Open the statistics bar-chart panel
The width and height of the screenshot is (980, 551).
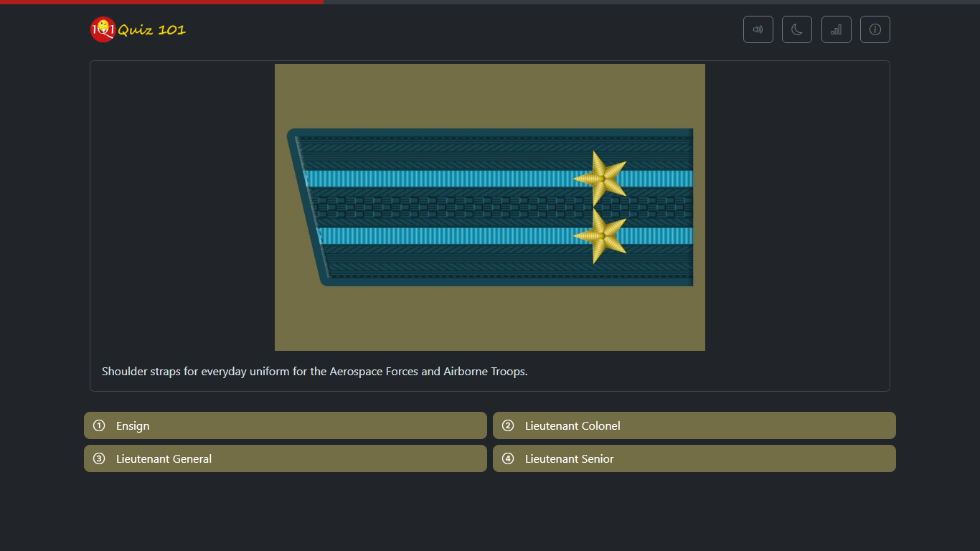click(836, 29)
